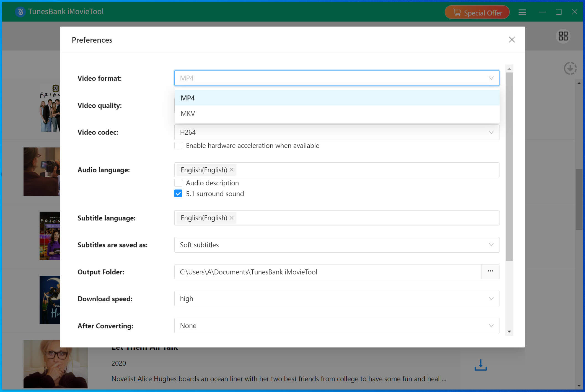The image size is (585, 392).
Task: Click the Preferences scrollbar up arrow
Action: (x=509, y=69)
